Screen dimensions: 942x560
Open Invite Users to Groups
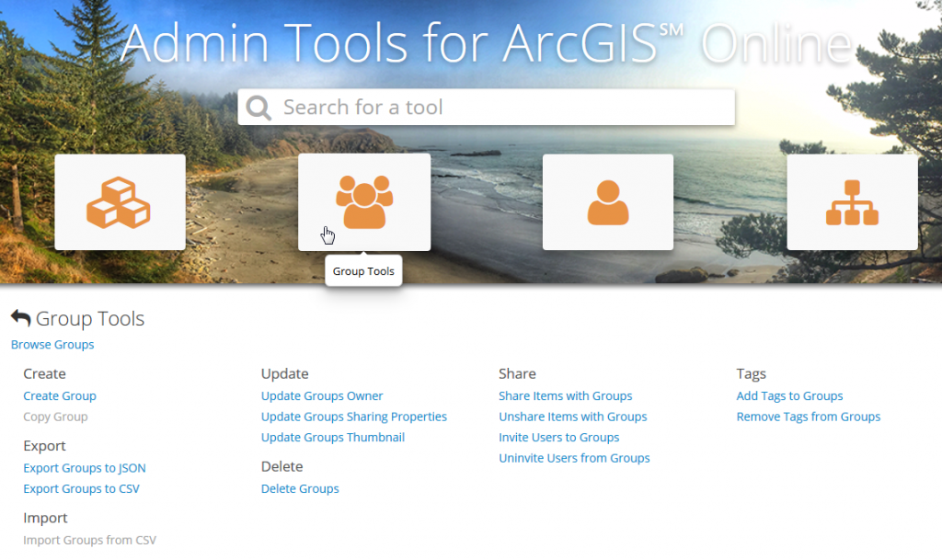(558, 437)
